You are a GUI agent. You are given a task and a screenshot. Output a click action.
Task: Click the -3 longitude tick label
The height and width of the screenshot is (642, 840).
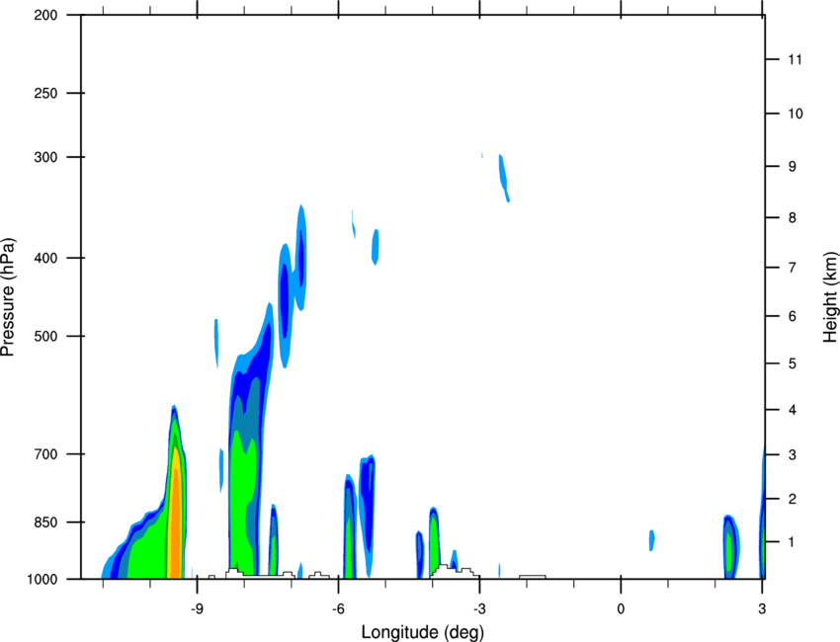479,608
